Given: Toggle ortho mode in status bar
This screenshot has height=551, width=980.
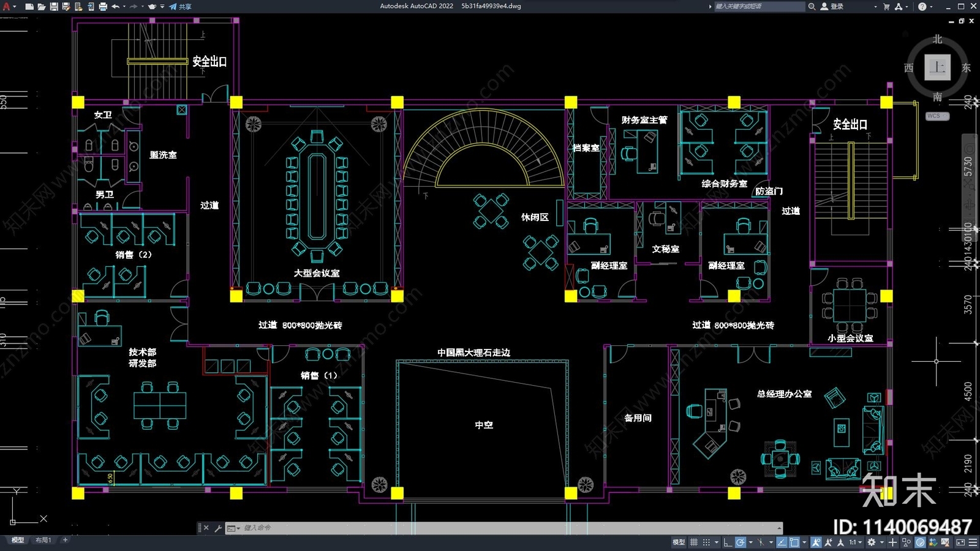Looking at the screenshot, I should [x=728, y=542].
